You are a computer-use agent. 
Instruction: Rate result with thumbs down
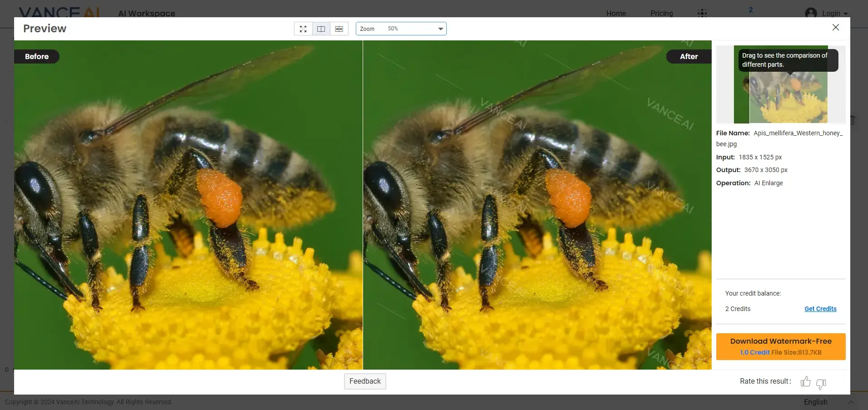point(821,384)
